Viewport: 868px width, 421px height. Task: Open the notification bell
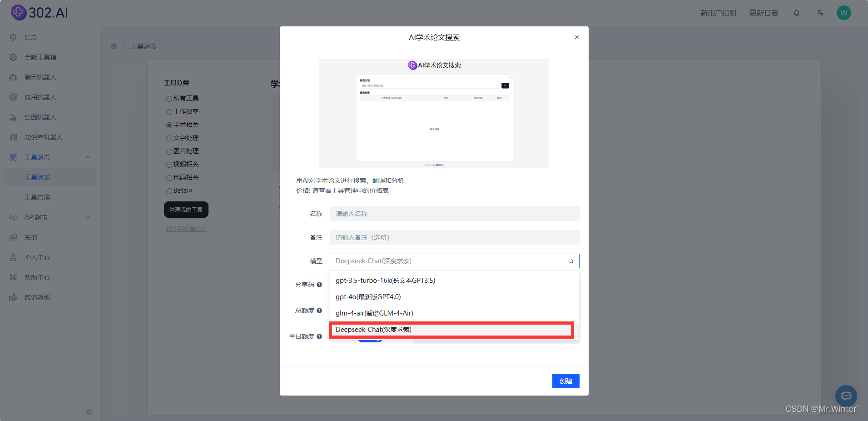pos(797,13)
